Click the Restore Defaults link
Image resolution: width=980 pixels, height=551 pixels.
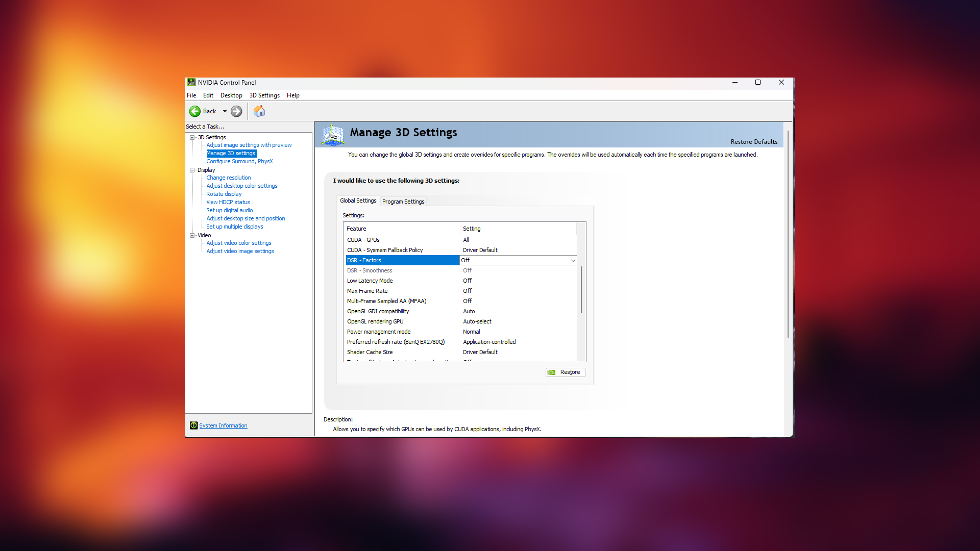point(754,142)
